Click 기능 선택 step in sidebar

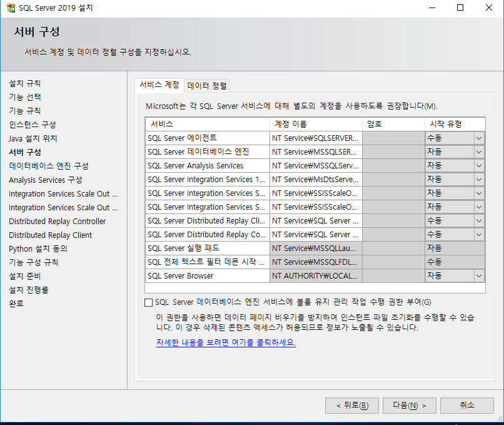coord(25,97)
